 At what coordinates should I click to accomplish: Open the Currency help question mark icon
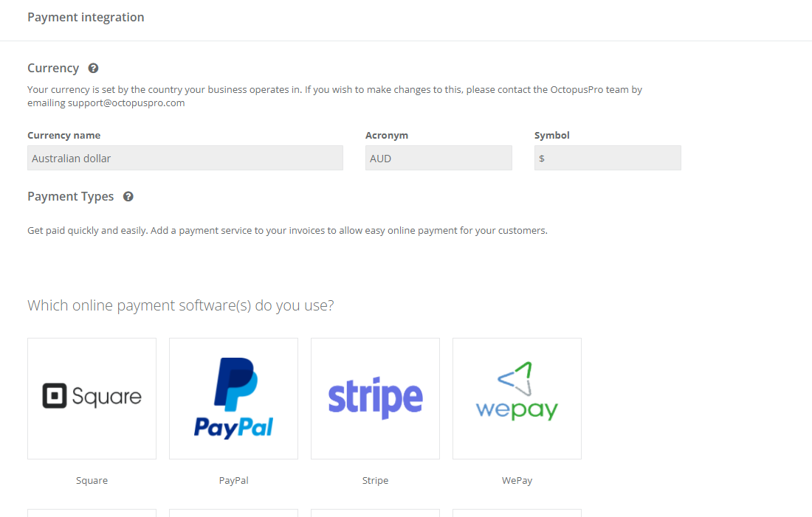coord(93,69)
